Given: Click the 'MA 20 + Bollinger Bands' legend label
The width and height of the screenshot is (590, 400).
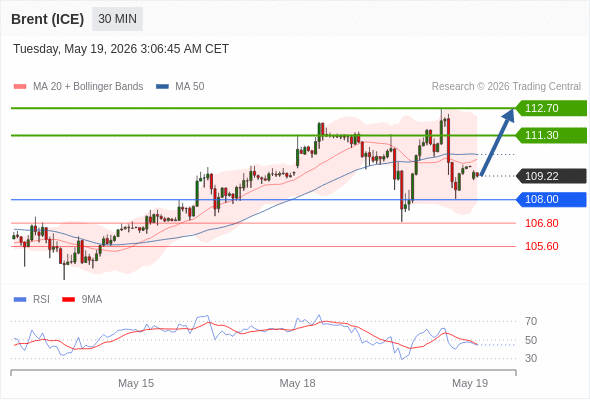Looking at the screenshot, I should (88, 87).
